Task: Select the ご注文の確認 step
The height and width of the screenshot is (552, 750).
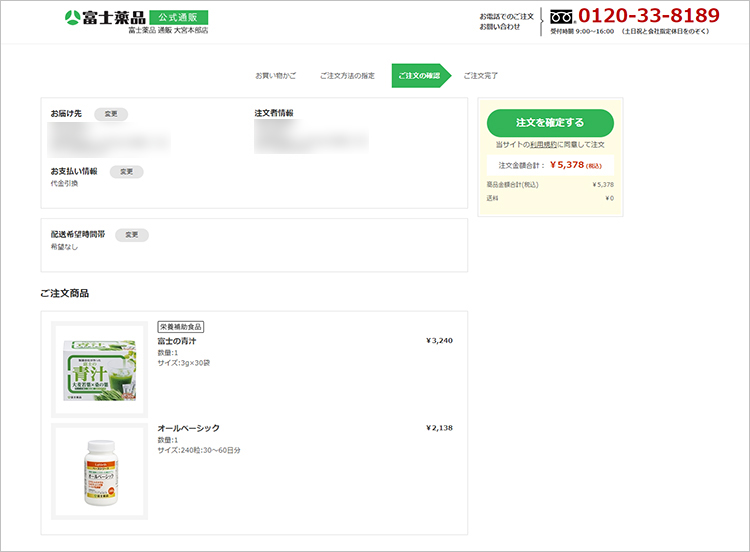Action: [x=421, y=76]
